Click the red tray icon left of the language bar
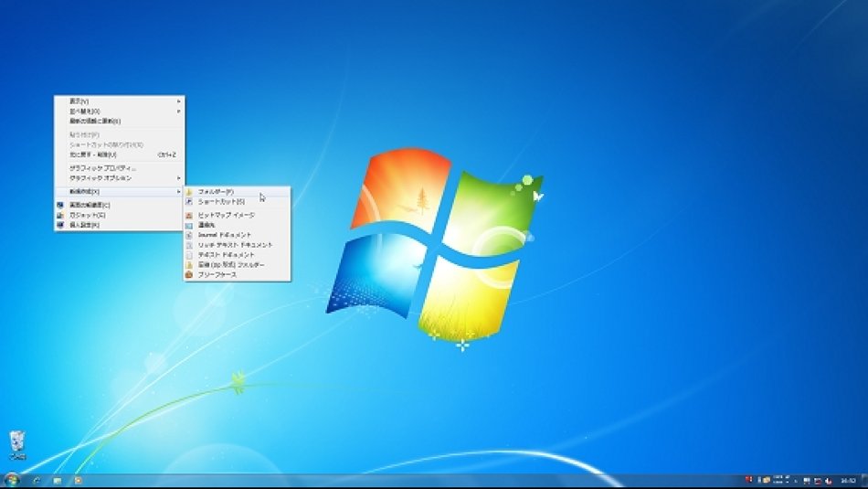This screenshot has width=868, height=489. [x=748, y=480]
